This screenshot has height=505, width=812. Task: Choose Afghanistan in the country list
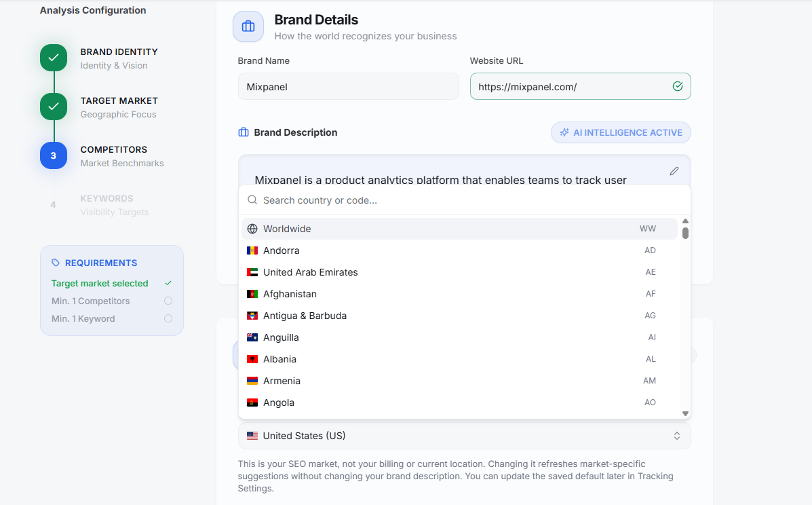[459, 294]
